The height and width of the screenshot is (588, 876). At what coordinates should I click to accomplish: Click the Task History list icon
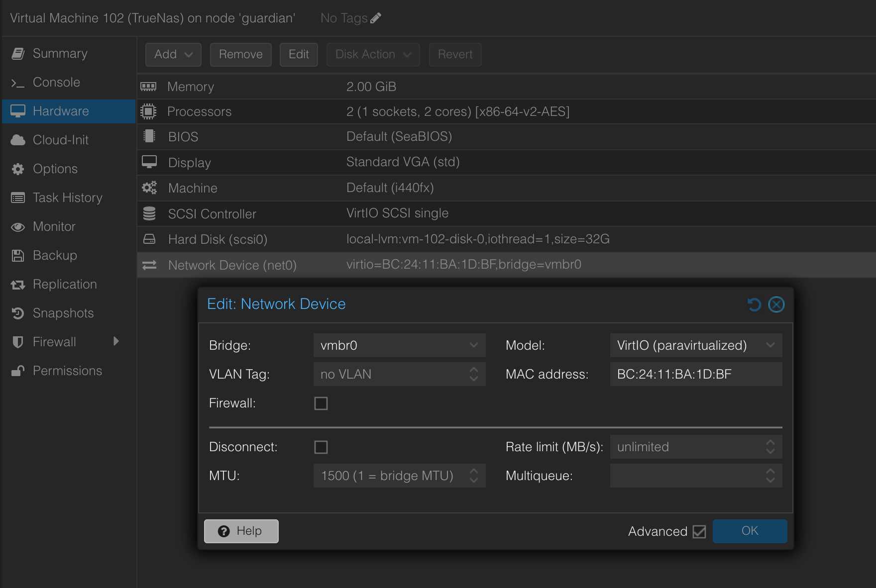pyautogui.click(x=18, y=198)
